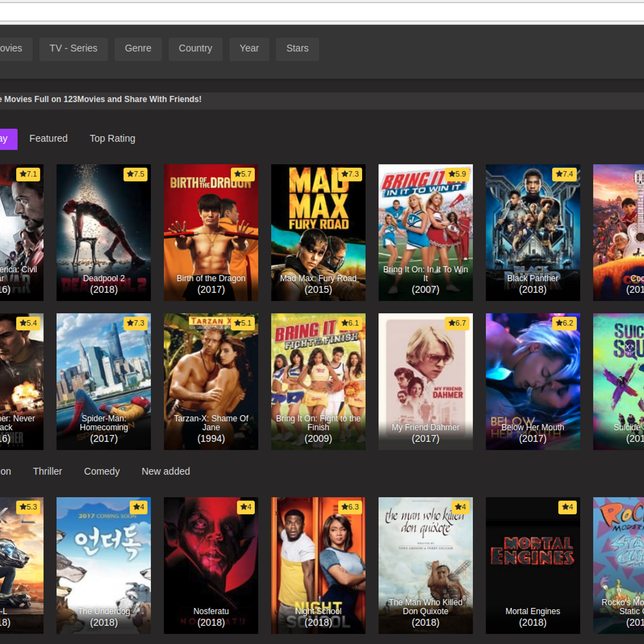Open the Coco poster
Viewport: 644px width, 644px height.
click(619, 233)
